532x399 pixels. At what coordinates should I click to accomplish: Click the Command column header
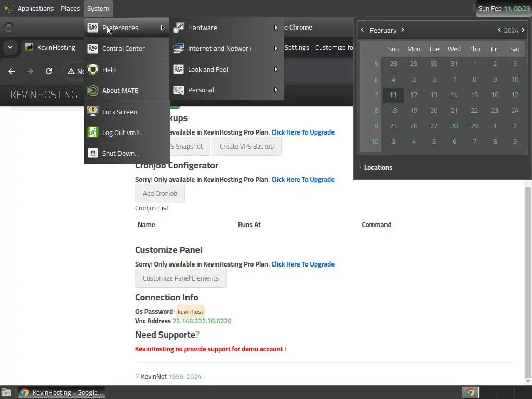click(x=376, y=224)
